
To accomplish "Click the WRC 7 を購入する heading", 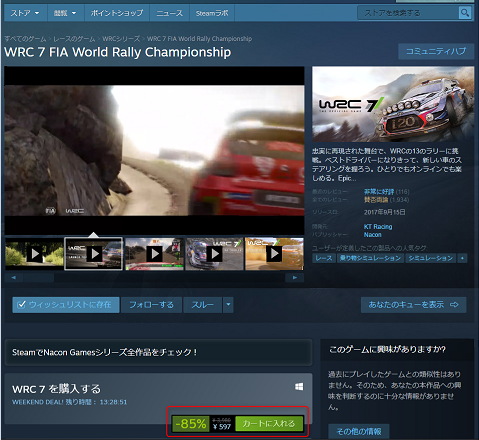I will [x=56, y=389].
